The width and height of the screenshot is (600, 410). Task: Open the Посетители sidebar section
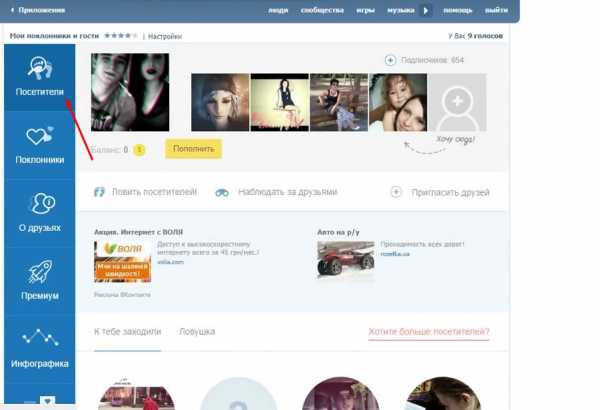click(x=40, y=77)
